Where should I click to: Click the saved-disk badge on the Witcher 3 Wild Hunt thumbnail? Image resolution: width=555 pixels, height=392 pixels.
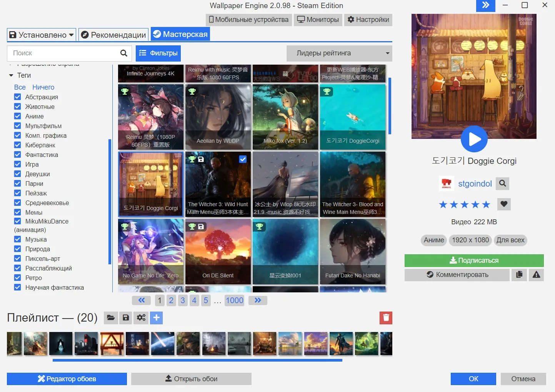pyautogui.click(x=201, y=159)
